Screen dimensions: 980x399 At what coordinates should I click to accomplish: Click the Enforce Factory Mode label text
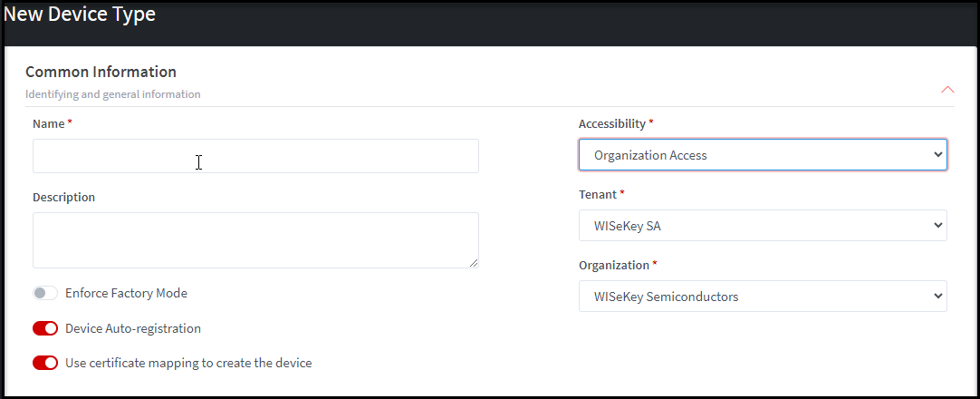coord(126,293)
